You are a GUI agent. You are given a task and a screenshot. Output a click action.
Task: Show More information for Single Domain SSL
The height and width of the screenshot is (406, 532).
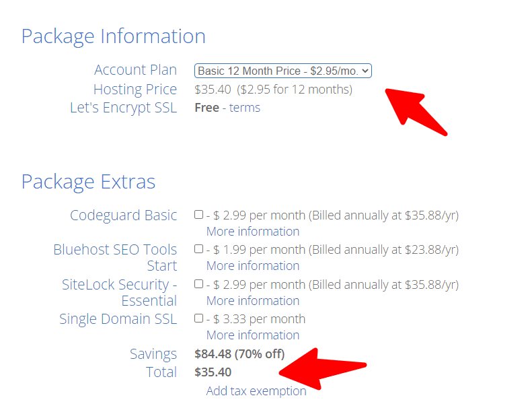pyautogui.click(x=253, y=335)
